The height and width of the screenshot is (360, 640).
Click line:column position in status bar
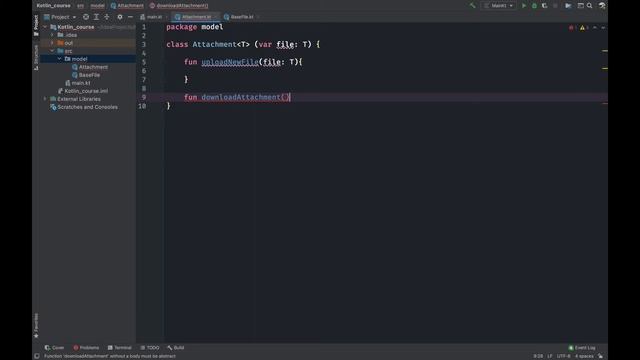pos(538,356)
